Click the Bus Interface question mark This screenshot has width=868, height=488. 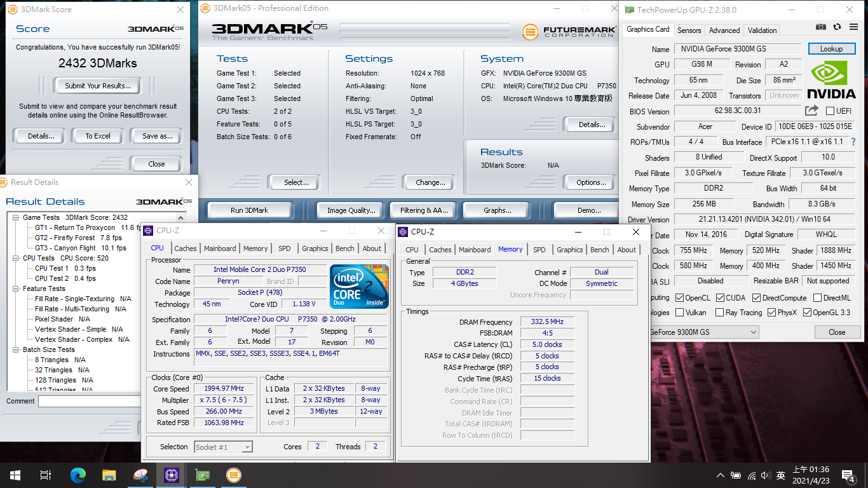click(853, 142)
